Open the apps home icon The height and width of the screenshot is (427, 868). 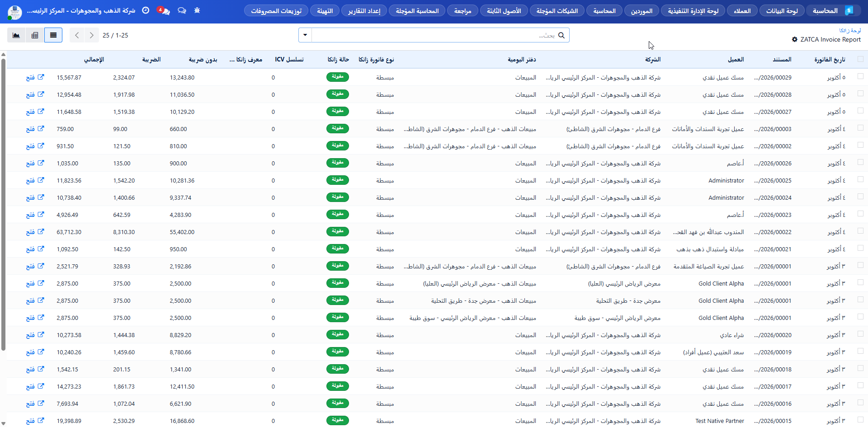[x=849, y=10]
